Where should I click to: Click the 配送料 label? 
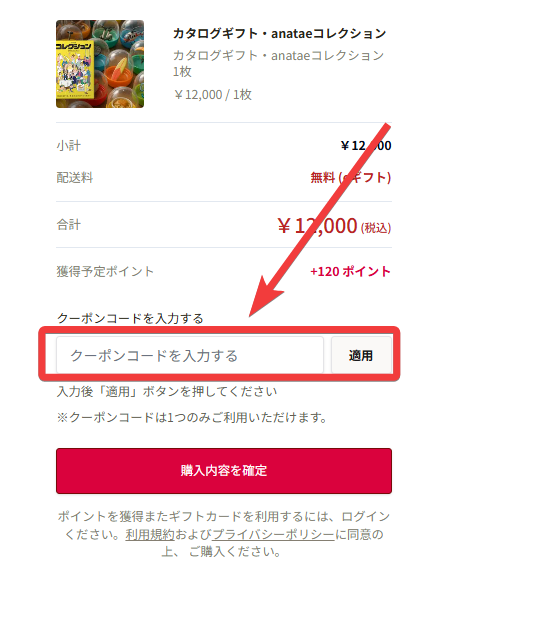point(74,177)
